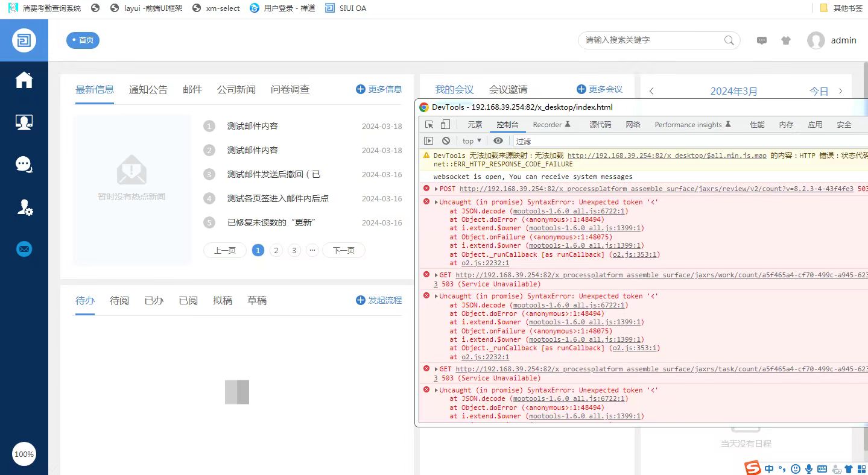Open the 其他书签 bookmarks folder
This screenshot has height=475, width=868.
(x=841, y=8)
